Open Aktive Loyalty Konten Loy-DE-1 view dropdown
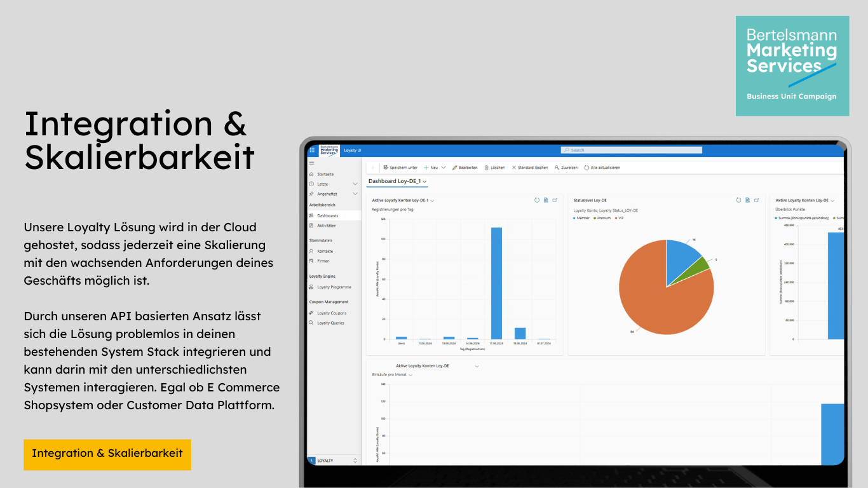Image resolution: width=868 pixels, height=488 pixels. click(x=432, y=201)
